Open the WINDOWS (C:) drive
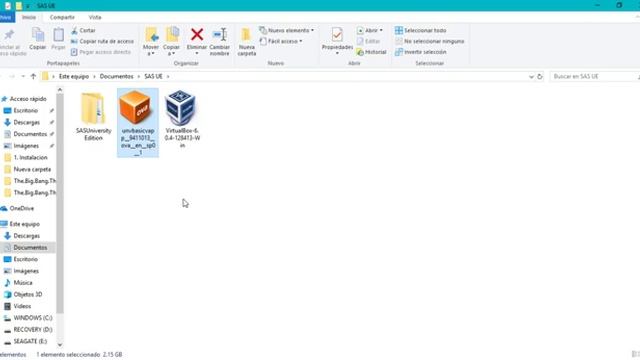640x360 pixels. point(33,318)
